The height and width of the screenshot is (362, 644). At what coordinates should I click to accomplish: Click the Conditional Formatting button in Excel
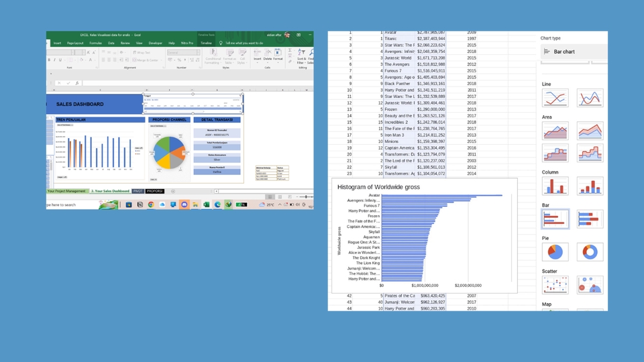point(213,56)
